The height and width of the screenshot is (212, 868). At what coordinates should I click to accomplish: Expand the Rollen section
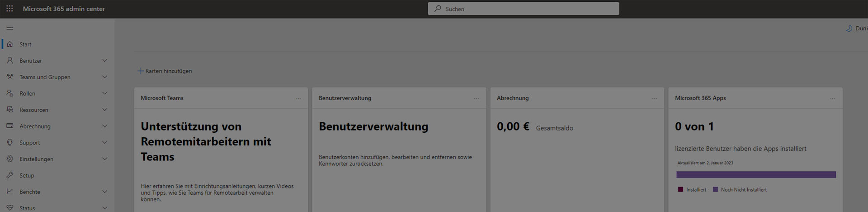click(105, 93)
